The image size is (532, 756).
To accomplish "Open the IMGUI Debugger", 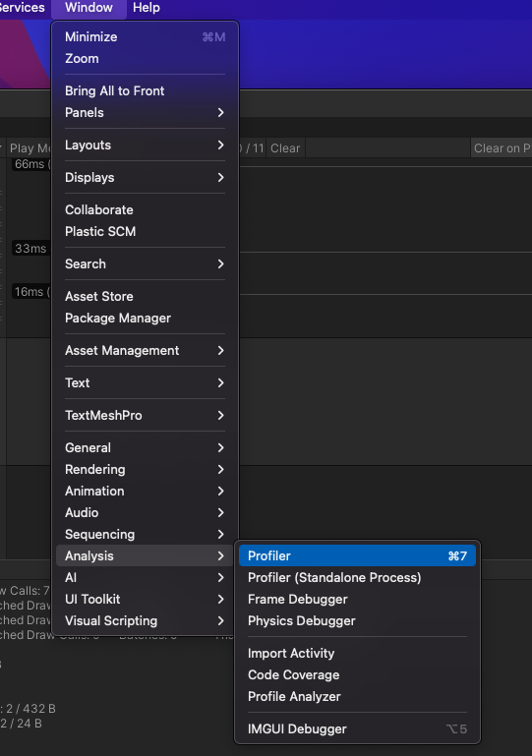I will pos(357,728).
